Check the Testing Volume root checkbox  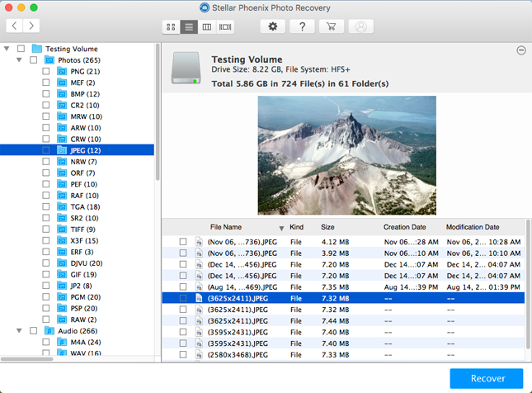click(x=21, y=49)
